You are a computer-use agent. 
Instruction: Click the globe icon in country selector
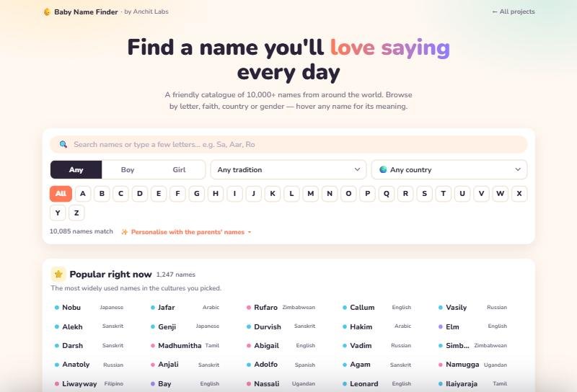coord(383,169)
